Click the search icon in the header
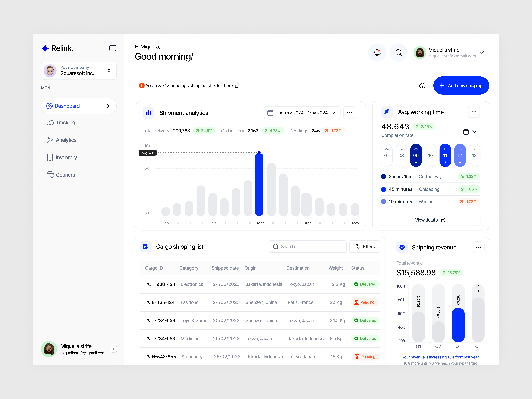This screenshot has height=399, width=532. (x=399, y=52)
